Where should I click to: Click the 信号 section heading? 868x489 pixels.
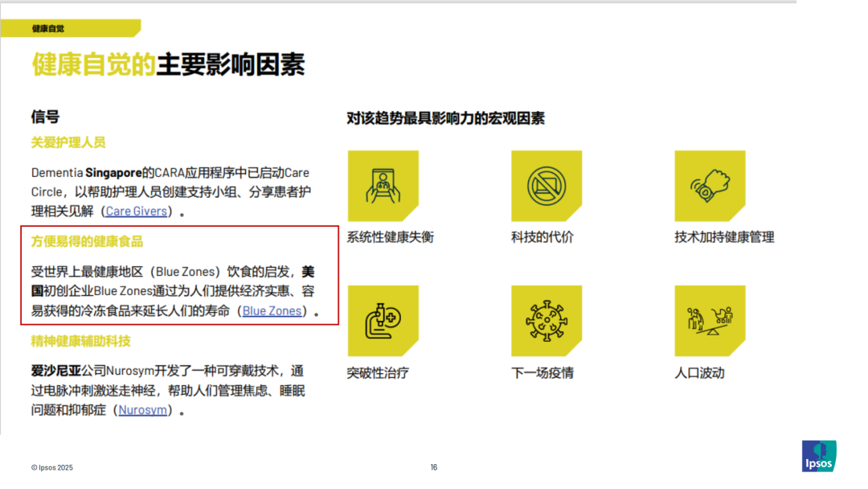point(45,117)
